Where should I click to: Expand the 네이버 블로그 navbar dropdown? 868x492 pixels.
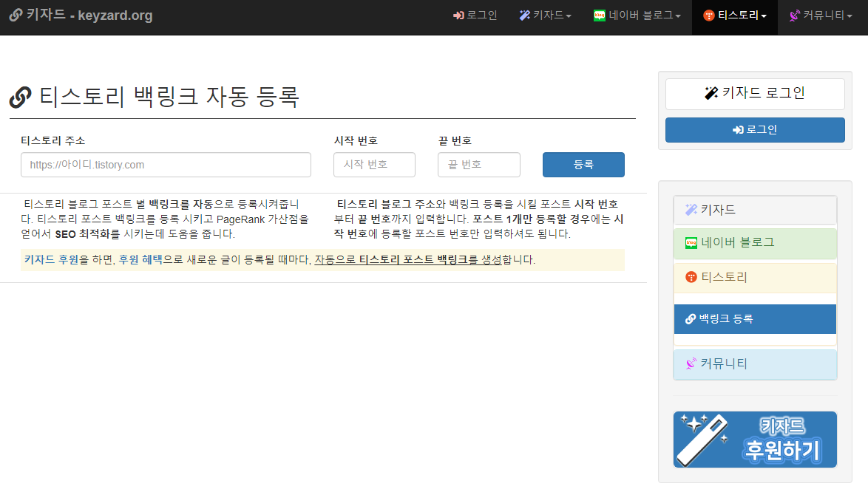coord(637,16)
